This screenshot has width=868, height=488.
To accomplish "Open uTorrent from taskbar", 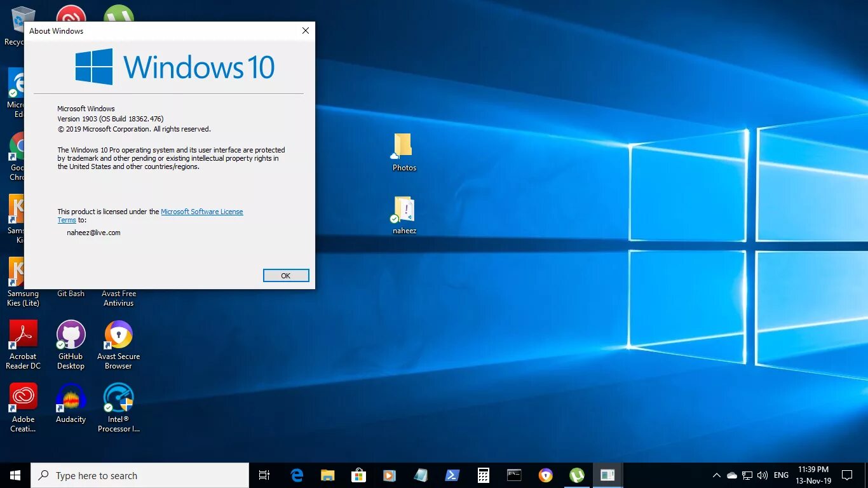I will point(576,475).
